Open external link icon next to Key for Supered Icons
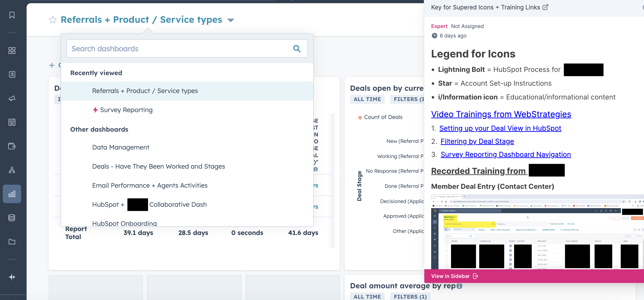Image resolution: width=644 pixels, height=300 pixels. point(546,7)
